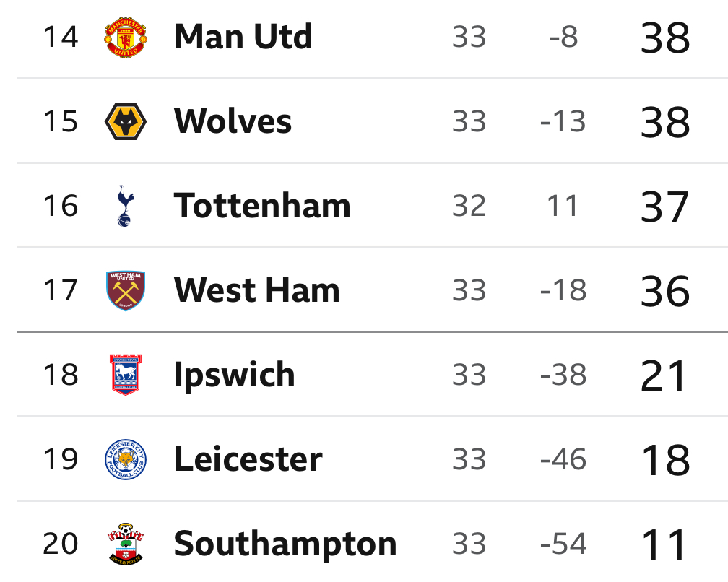Click the West Ham crossed-hammers crest
The image size is (728, 582).
click(x=126, y=290)
